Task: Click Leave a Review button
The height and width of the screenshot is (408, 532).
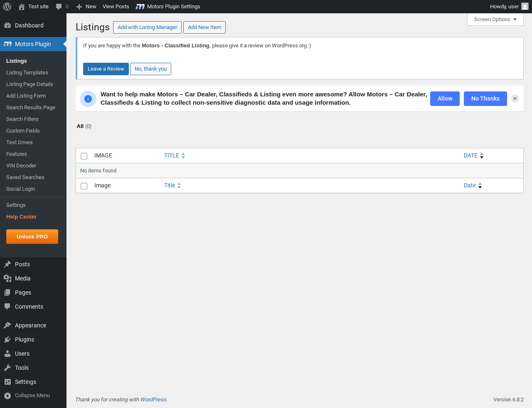Action: 106,69
